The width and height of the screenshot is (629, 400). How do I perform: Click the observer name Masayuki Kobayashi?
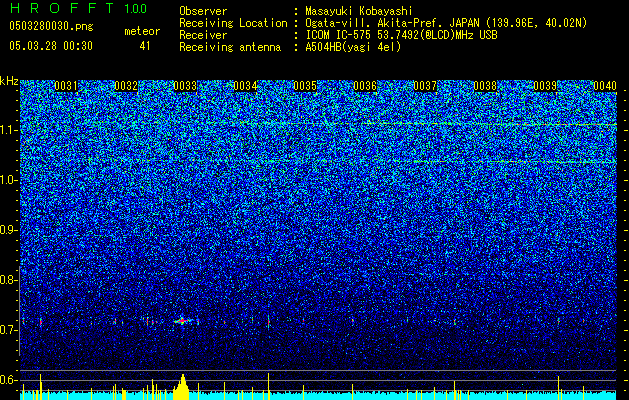point(359,11)
